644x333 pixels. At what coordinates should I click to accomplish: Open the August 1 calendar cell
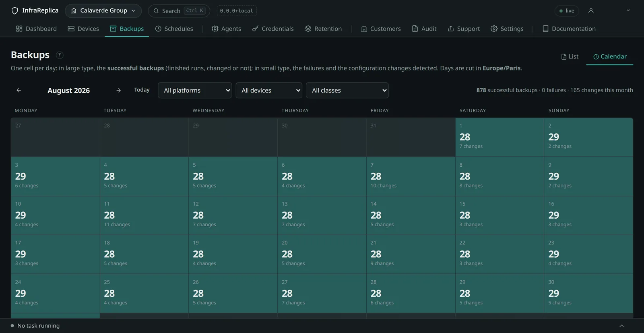pyautogui.click(x=500, y=137)
